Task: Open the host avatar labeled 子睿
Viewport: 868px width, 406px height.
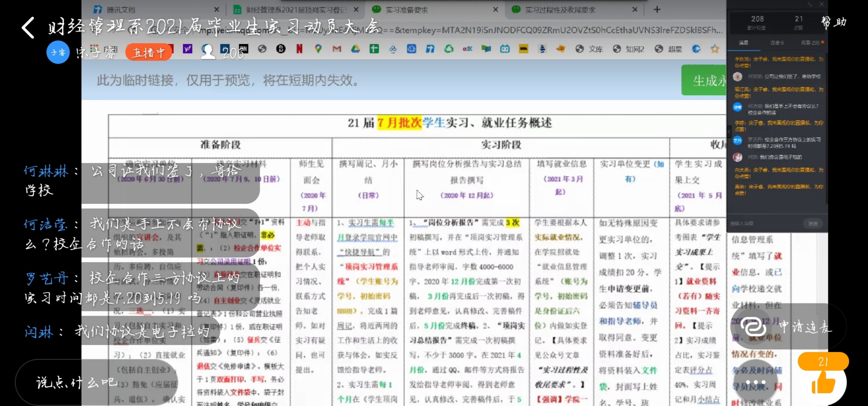Action: (x=58, y=52)
